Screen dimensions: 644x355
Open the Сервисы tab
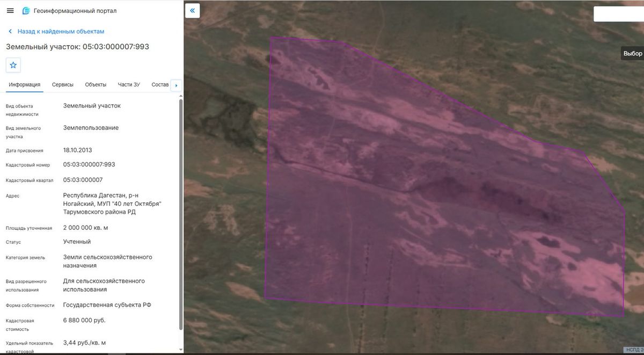point(63,85)
